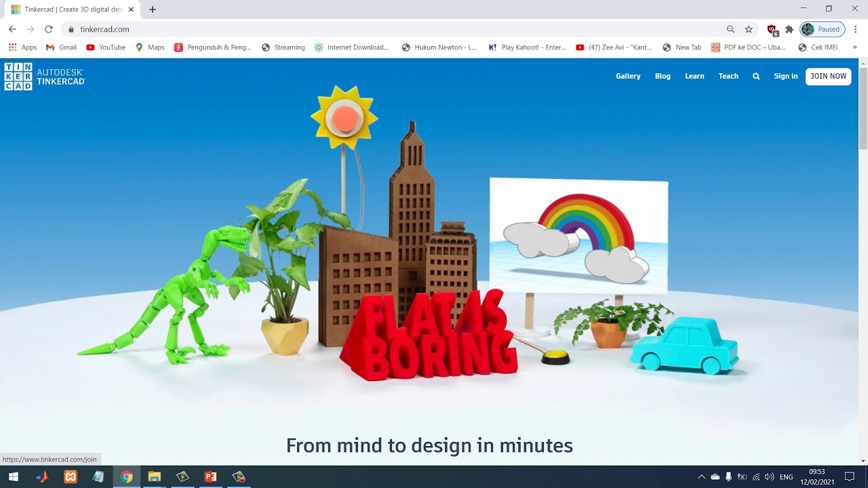Open the Apps bookmark shortcut

22,47
